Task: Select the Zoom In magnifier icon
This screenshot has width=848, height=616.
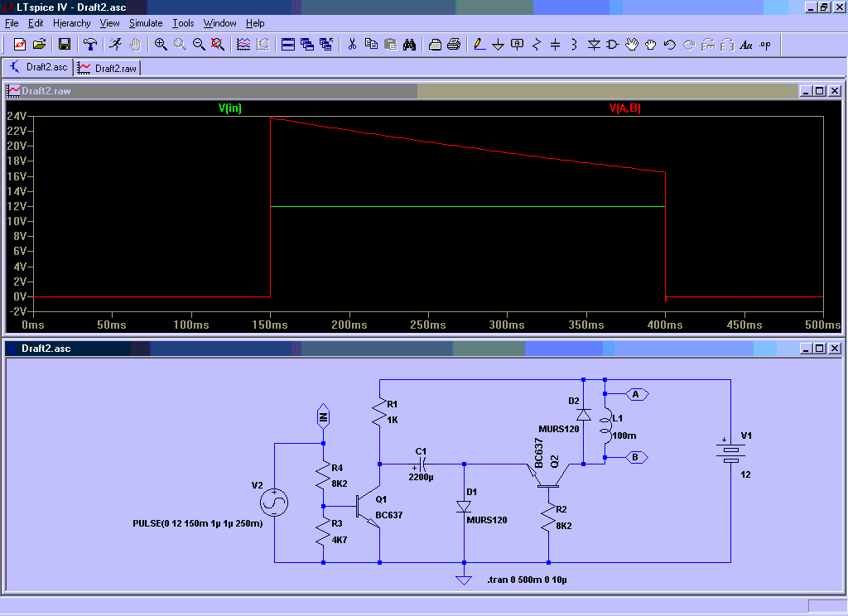Action: [161, 45]
